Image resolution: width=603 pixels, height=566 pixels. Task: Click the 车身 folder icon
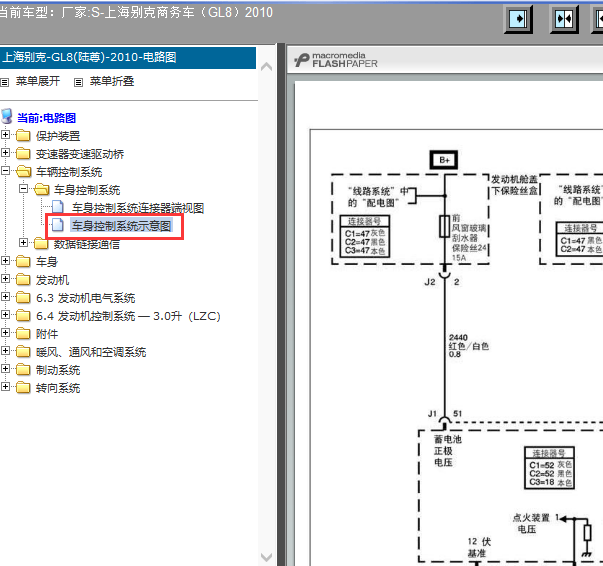click(x=23, y=261)
